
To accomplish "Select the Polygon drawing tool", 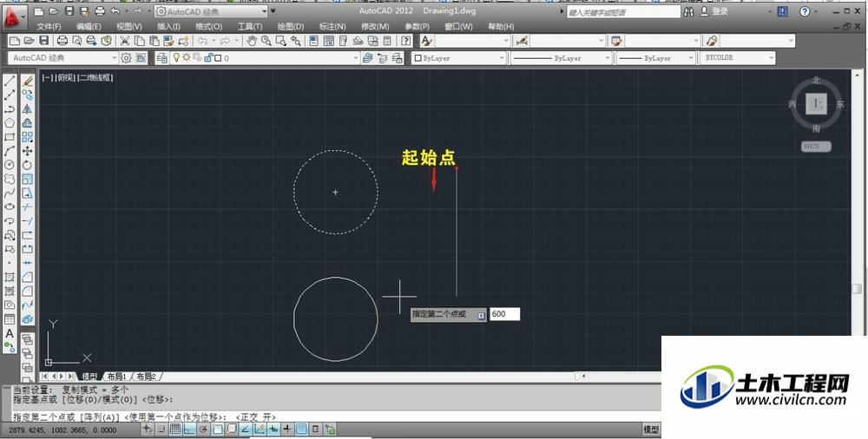I will pyautogui.click(x=10, y=123).
